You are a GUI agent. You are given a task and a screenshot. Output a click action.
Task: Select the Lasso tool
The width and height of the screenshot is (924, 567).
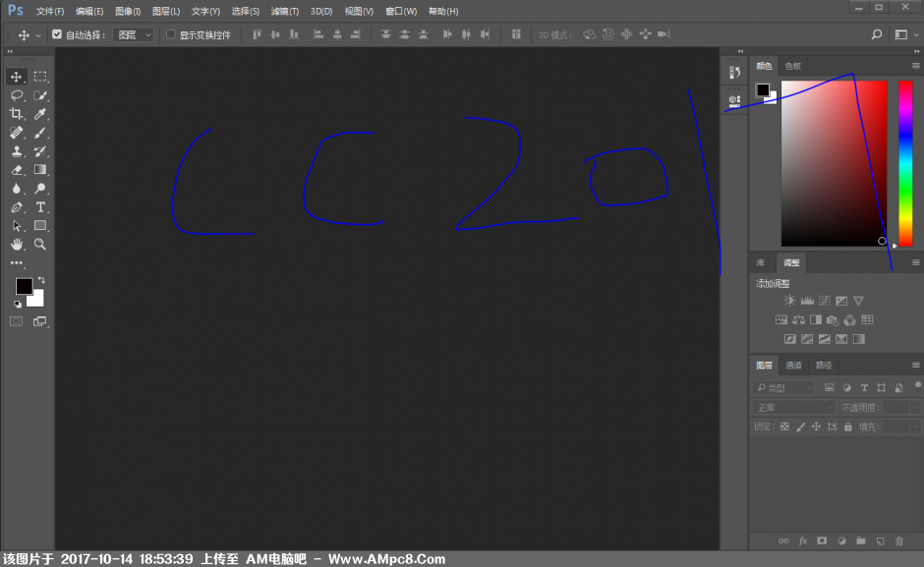(x=16, y=95)
